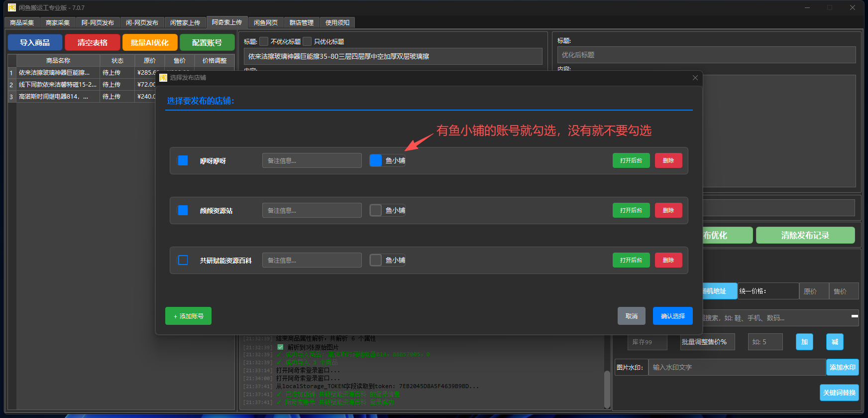Uncheck the 咿呀咿呀 account checkbox
This screenshot has width=868, height=418.
183,160
